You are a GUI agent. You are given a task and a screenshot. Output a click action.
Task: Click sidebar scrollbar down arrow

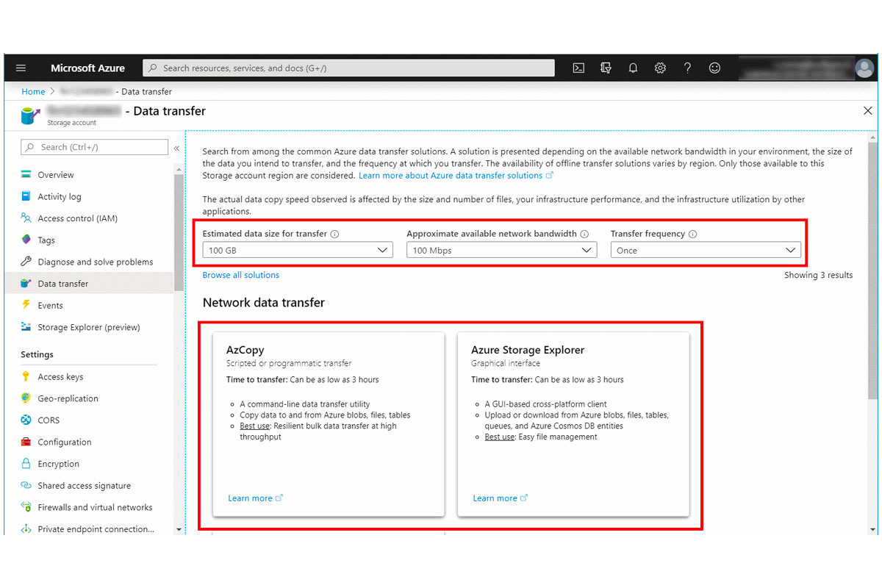click(179, 529)
